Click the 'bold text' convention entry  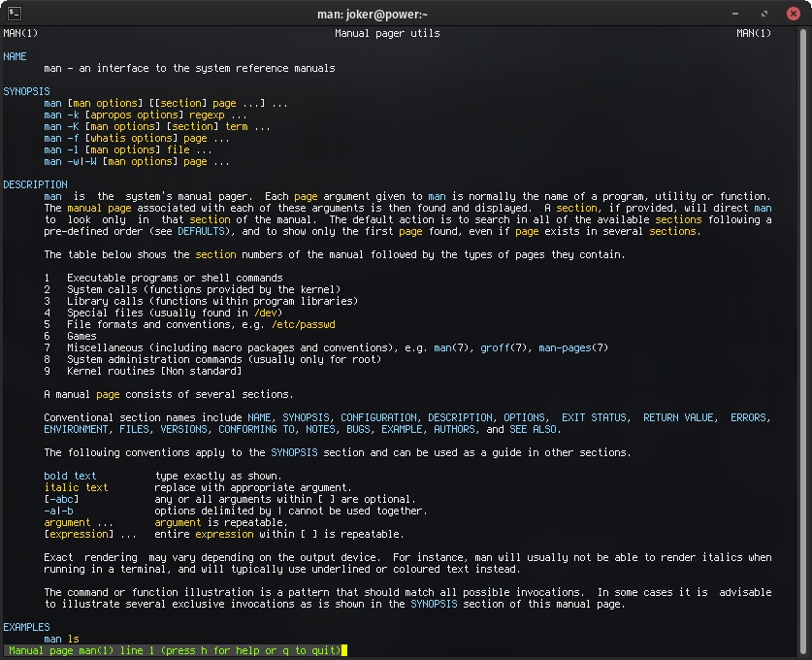tap(70, 477)
